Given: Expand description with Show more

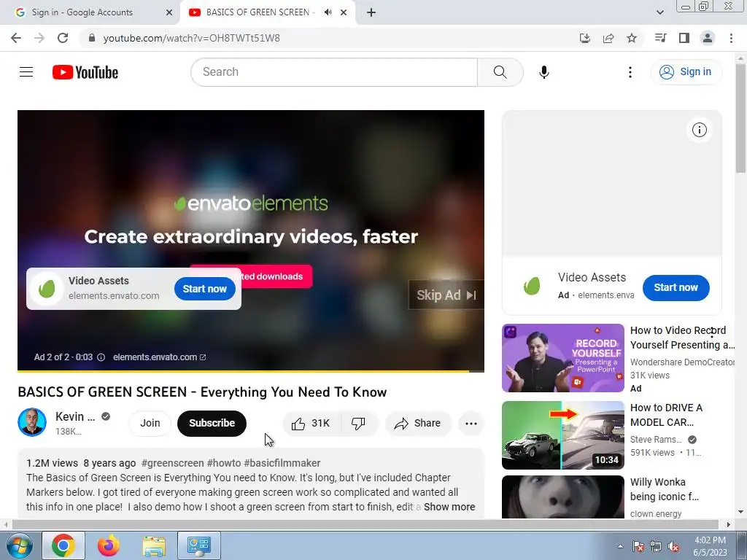Looking at the screenshot, I should click(449, 507).
